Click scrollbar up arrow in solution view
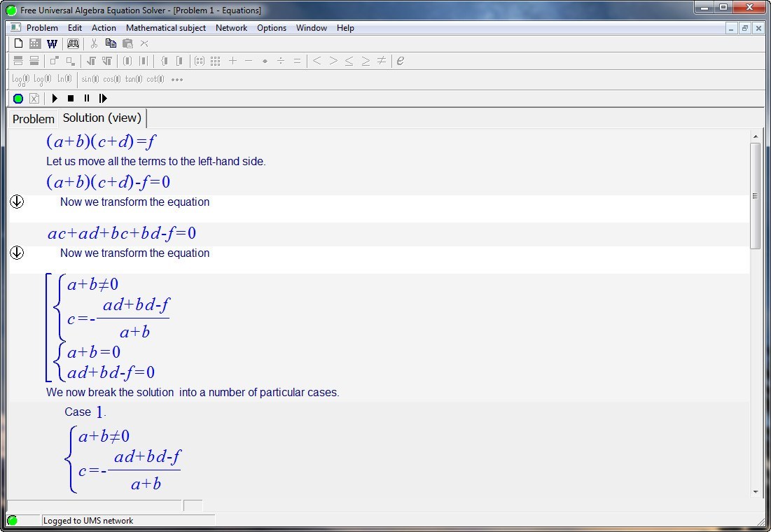The image size is (771, 532). 756,136
